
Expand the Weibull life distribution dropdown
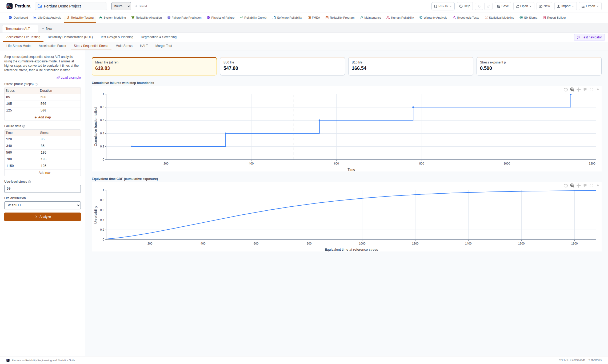pyautogui.click(x=42, y=205)
